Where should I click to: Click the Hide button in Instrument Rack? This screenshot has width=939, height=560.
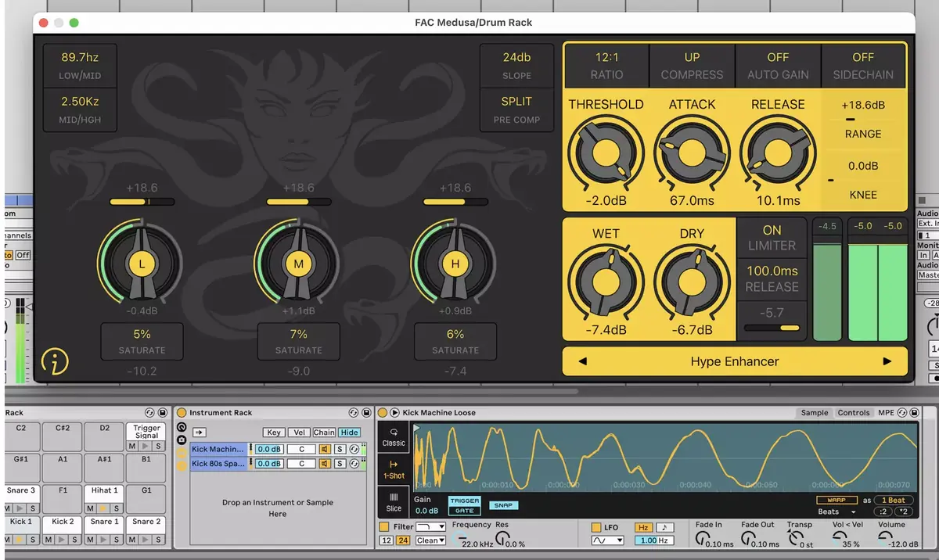pos(349,433)
